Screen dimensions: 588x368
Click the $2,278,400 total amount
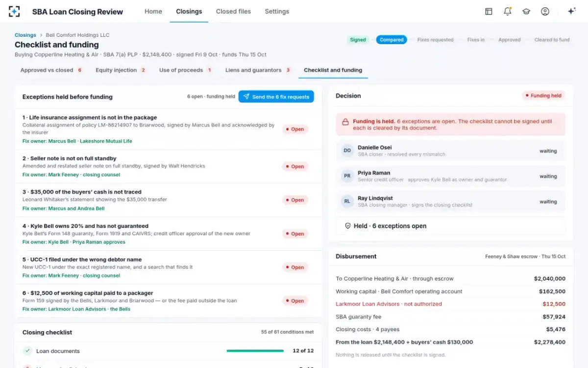tap(550, 342)
